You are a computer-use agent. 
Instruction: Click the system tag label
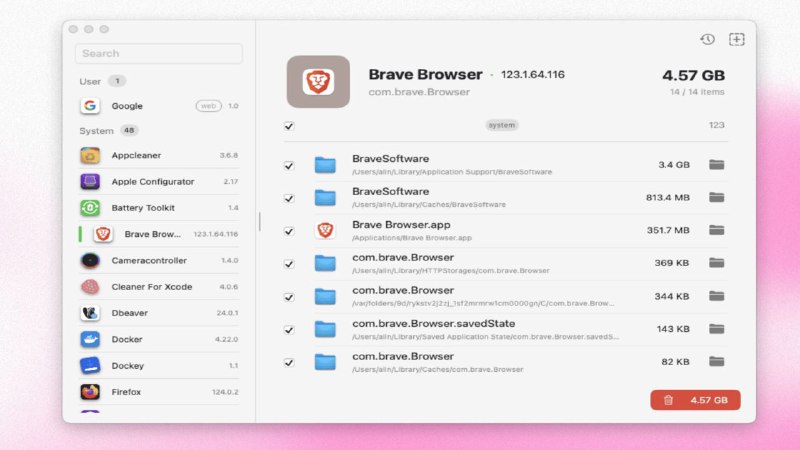(x=502, y=125)
